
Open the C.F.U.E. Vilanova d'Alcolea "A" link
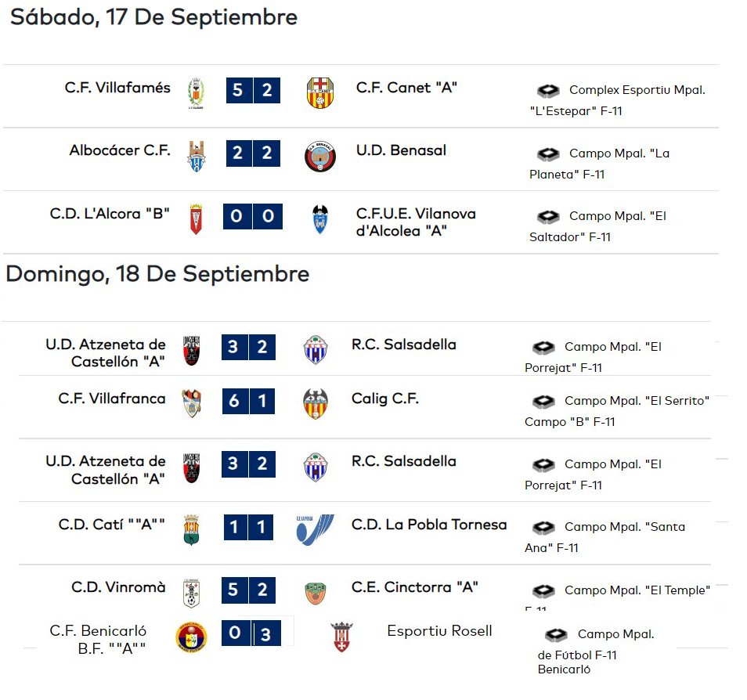(x=416, y=222)
